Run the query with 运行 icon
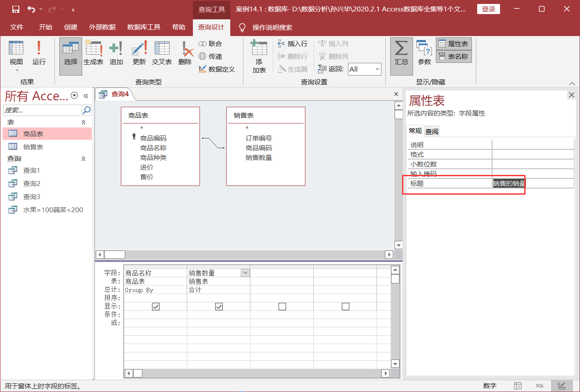 pyautogui.click(x=39, y=53)
